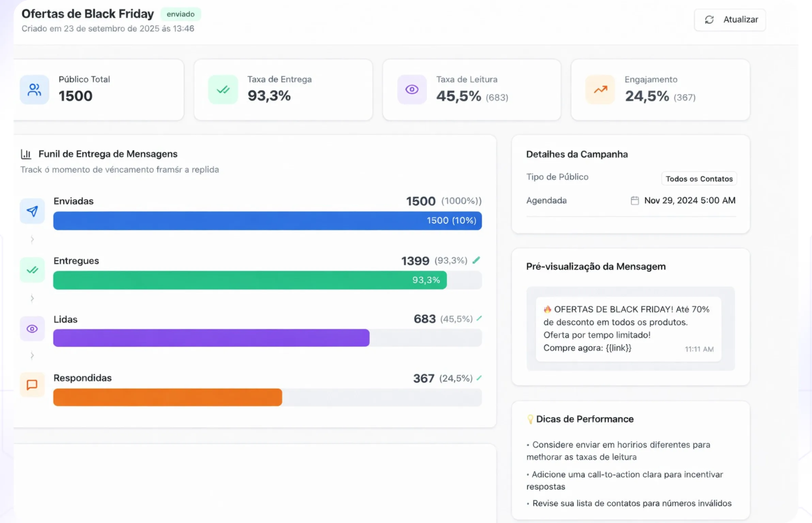Click the Ofertas de Black Friday title
The height and width of the screenshot is (523, 812).
88,14
